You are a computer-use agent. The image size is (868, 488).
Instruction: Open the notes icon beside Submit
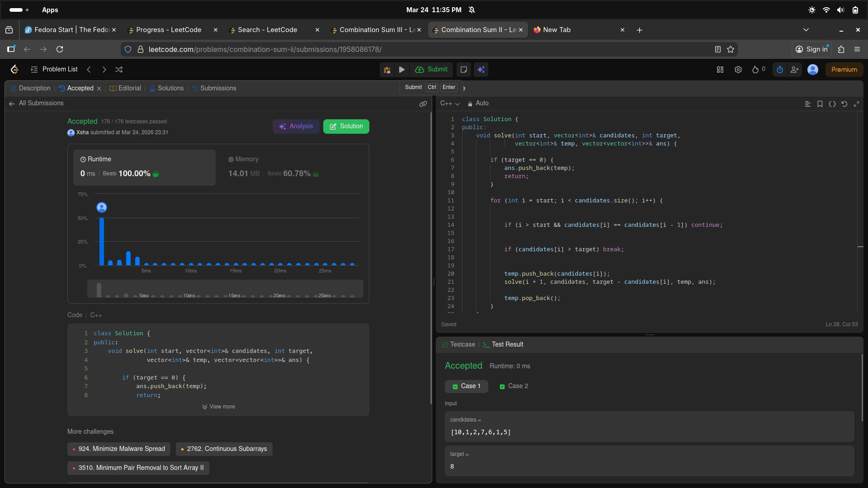(x=463, y=70)
